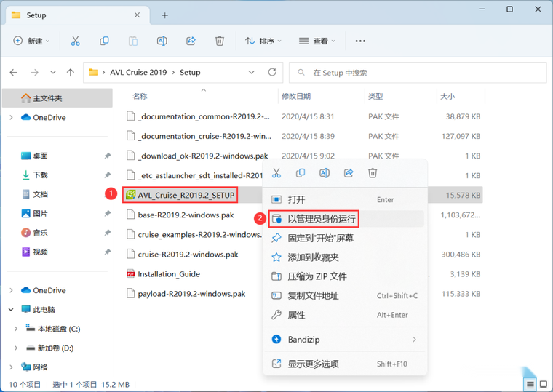Click the toolbar Copy icon
This screenshot has width=553, height=392.
point(104,41)
